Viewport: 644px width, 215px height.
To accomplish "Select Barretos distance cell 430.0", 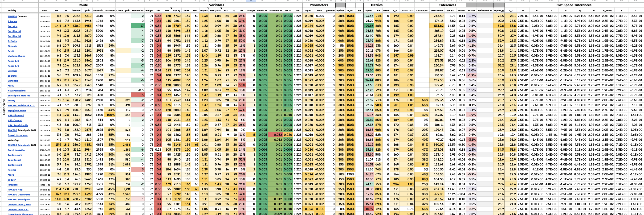I will tap(76, 26).
